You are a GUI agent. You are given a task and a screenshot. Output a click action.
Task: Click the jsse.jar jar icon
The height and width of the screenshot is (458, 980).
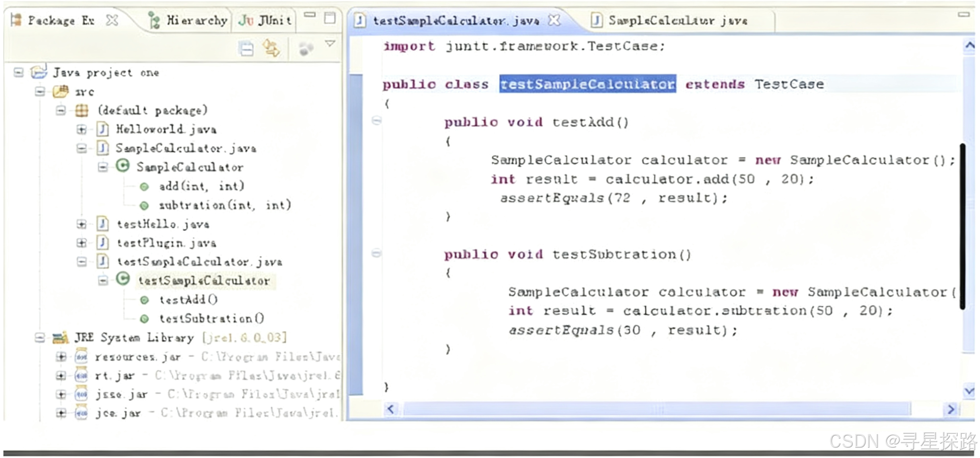point(81,394)
